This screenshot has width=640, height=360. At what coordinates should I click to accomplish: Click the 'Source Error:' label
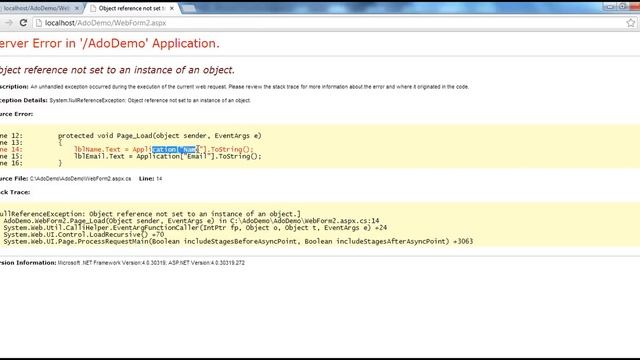[x=17, y=114]
